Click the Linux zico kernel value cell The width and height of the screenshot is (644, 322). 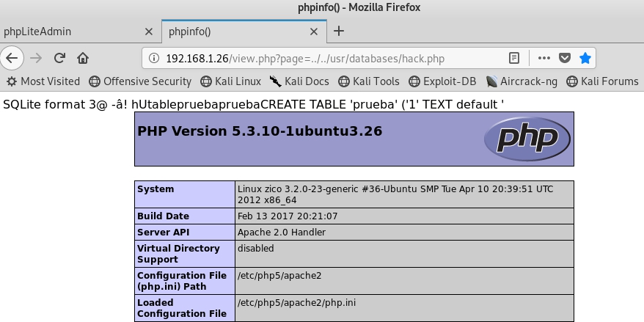point(404,194)
